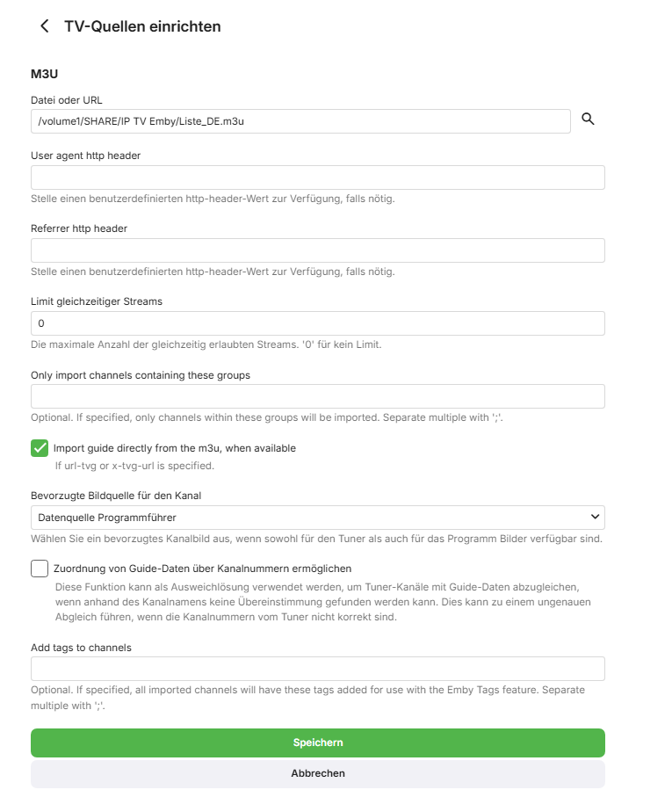
Task: Uncheck Import guide directly from the m3u
Action: [40, 448]
